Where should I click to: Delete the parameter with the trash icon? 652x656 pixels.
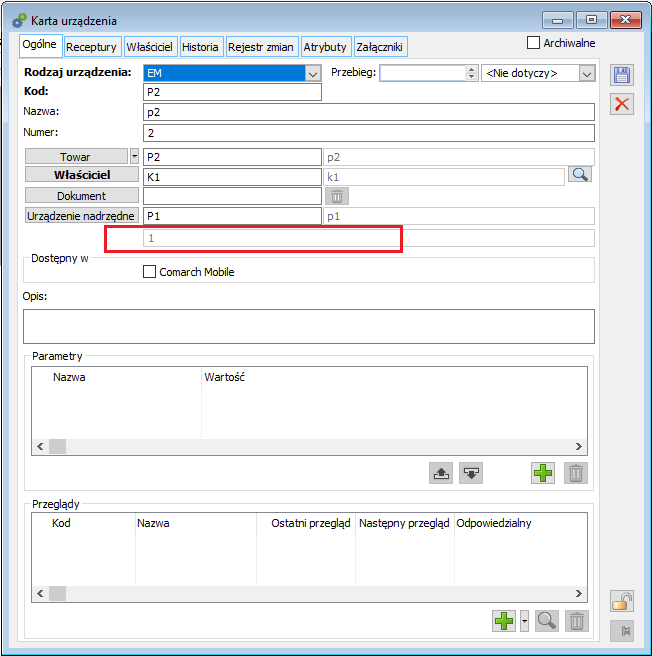click(x=576, y=473)
